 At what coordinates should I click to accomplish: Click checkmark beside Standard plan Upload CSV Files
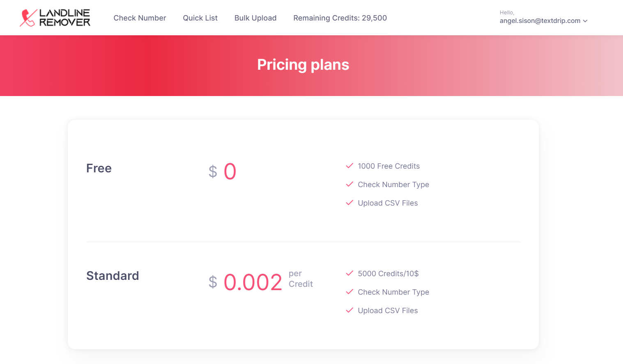(x=349, y=310)
